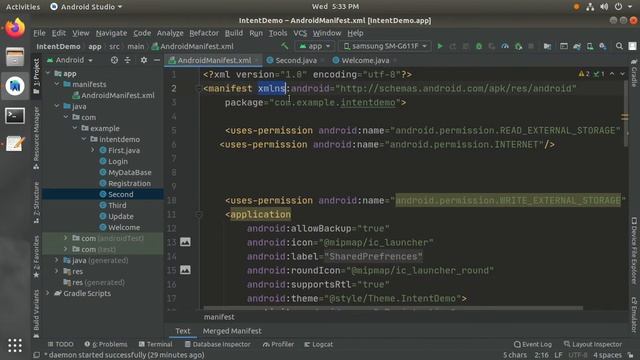Open the Terminal tool window button
This screenshot has width=640, height=360.
(x=155, y=344)
